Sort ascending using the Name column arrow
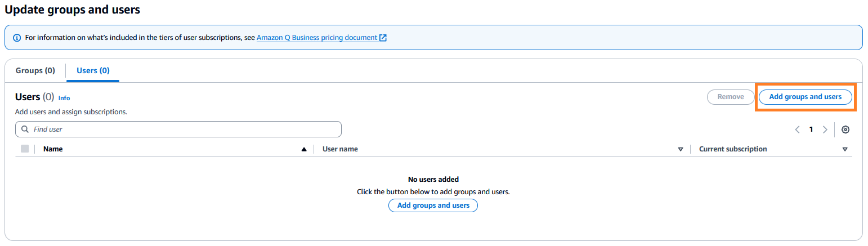Screen dimensions: 868x246 [304, 149]
